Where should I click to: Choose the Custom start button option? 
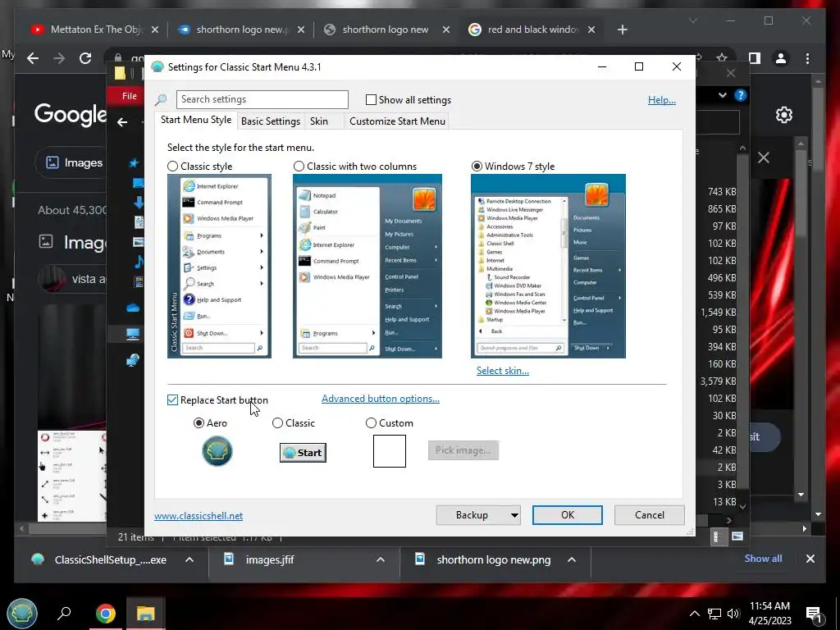click(x=371, y=423)
